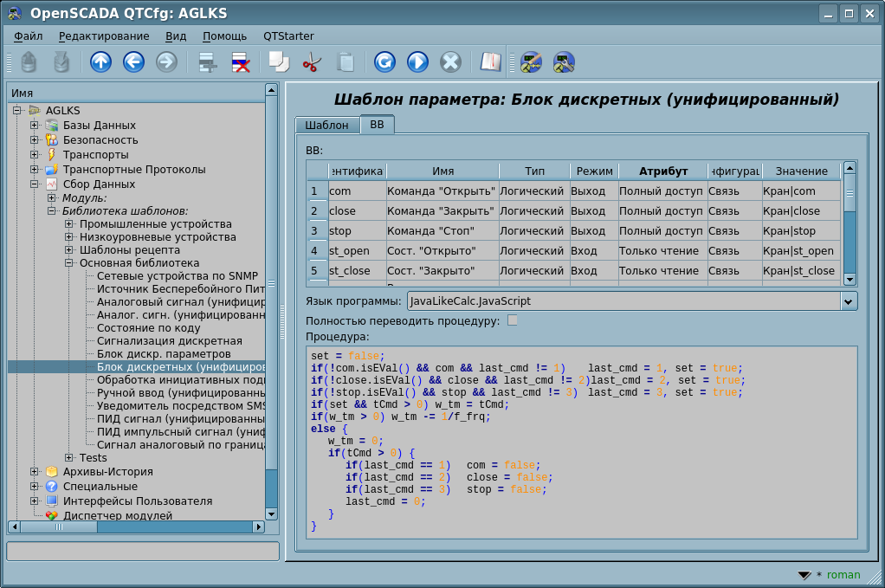This screenshot has width=885, height=588.
Task: Open the Редактирование menu
Action: [x=104, y=36]
